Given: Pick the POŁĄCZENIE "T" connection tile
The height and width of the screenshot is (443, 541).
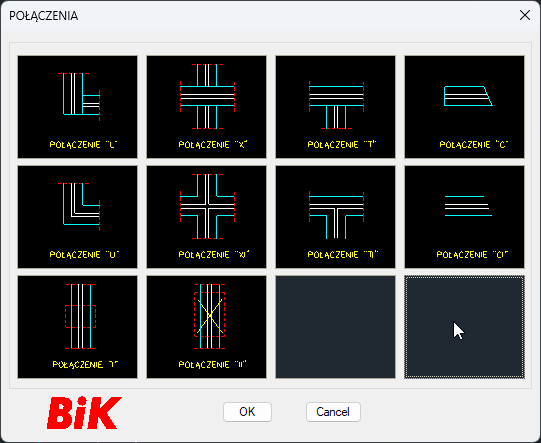Looking at the screenshot, I should 335,107.
